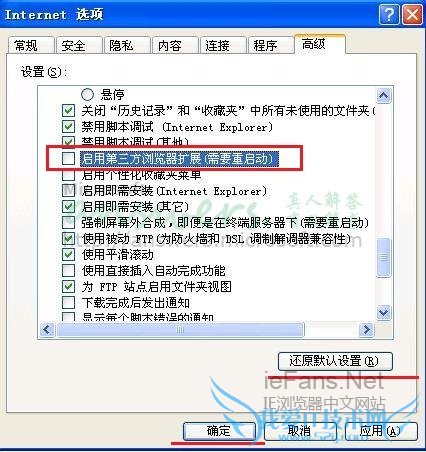
Task: Click 还原默认设置(R) button
Action: click(x=335, y=361)
